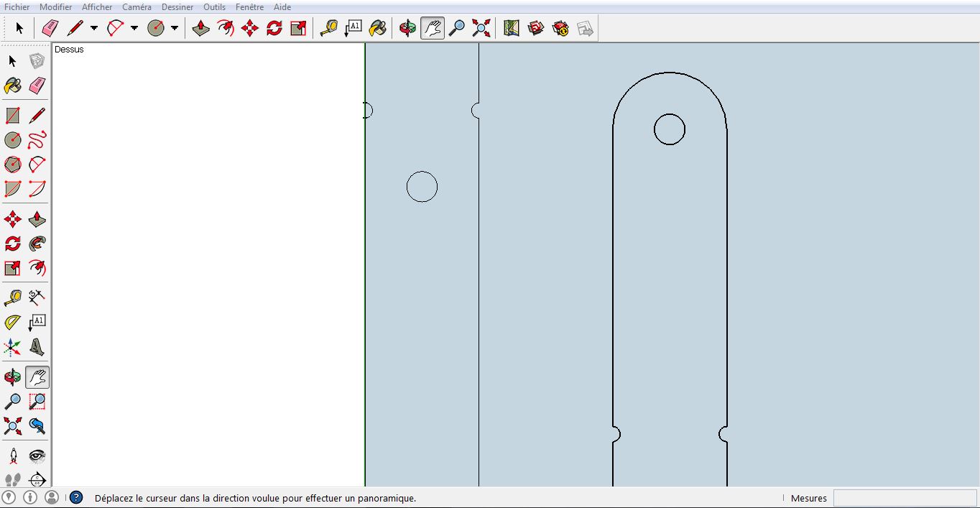Viewport: 980px width, 508px height.
Task: Open the Fenêtre menu
Action: (251, 7)
